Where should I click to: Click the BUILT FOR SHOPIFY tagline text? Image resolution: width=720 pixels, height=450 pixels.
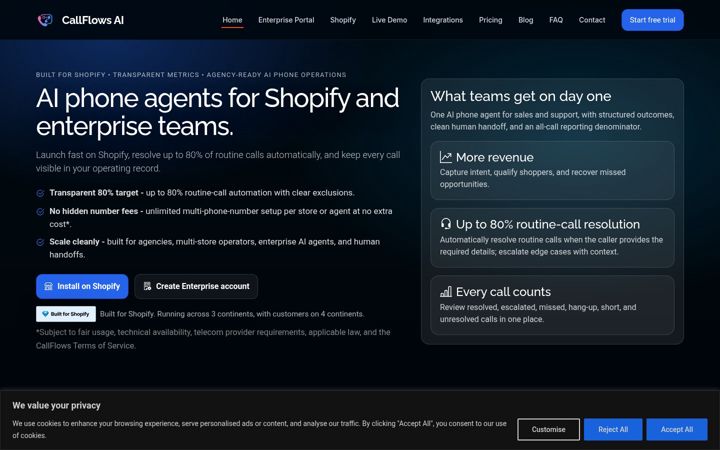tap(191, 75)
